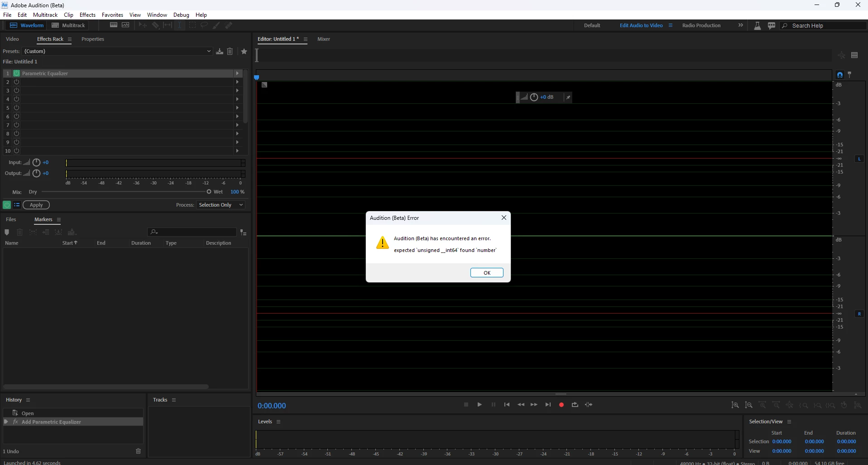Move playhead to previous marker
Image resolution: width=868 pixels, height=465 pixels.
[x=507, y=405]
